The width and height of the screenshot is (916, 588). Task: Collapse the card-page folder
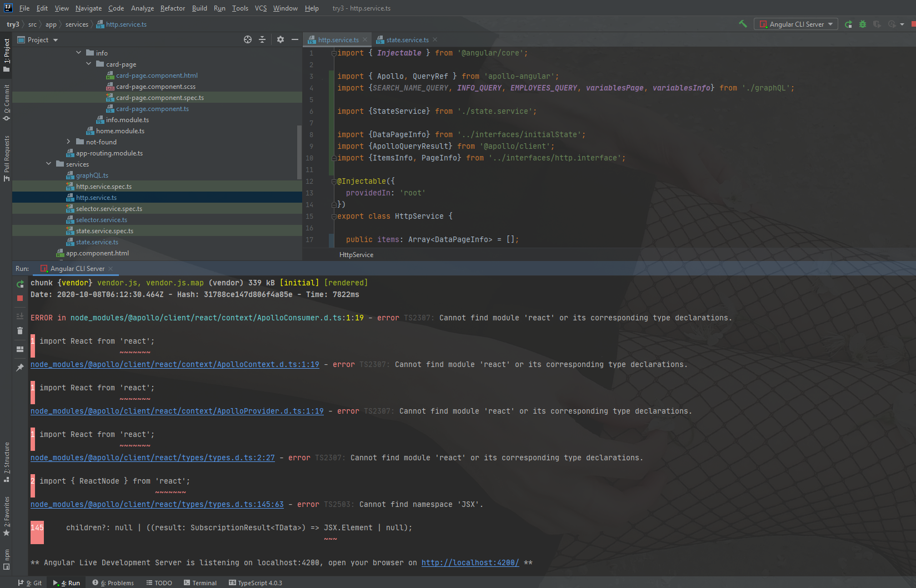click(x=88, y=64)
